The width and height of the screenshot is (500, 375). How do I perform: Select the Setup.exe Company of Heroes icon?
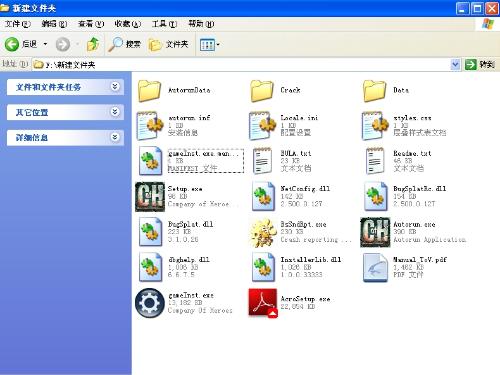[150, 197]
